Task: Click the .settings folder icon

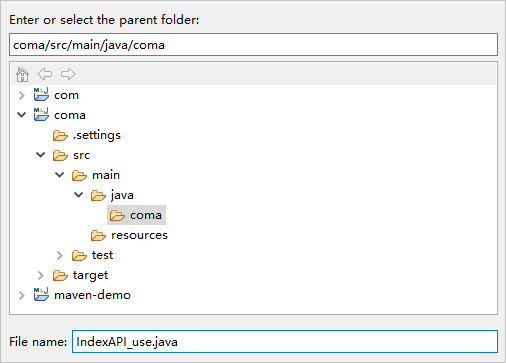Action: (60, 135)
